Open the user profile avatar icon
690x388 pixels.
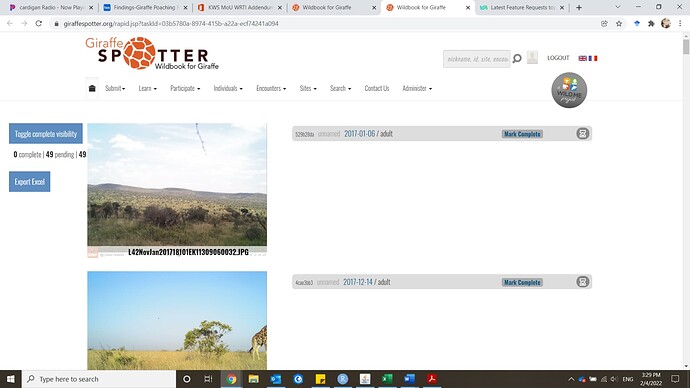pyautogui.click(x=532, y=58)
